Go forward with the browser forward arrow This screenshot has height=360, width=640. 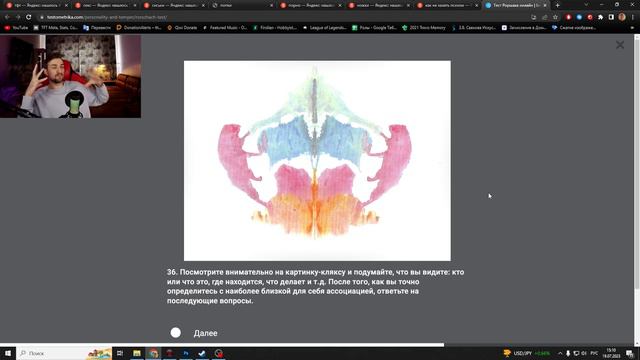(x=18, y=17)
